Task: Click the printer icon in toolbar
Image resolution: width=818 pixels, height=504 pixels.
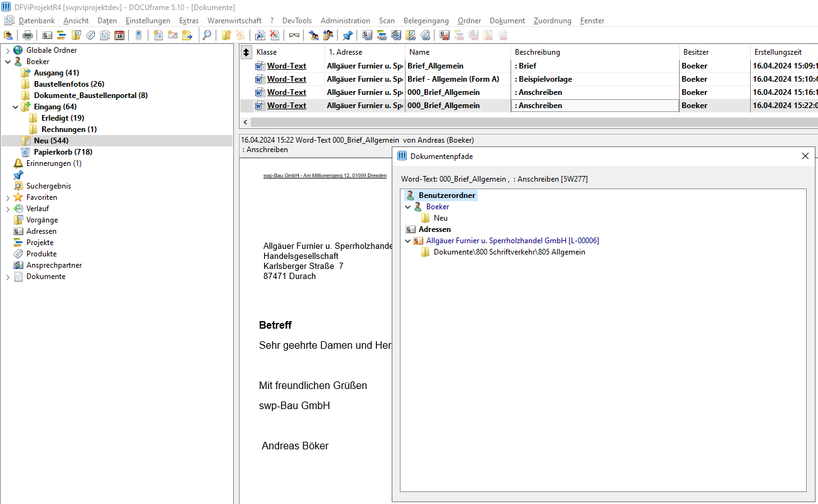Action: [28, 35]
